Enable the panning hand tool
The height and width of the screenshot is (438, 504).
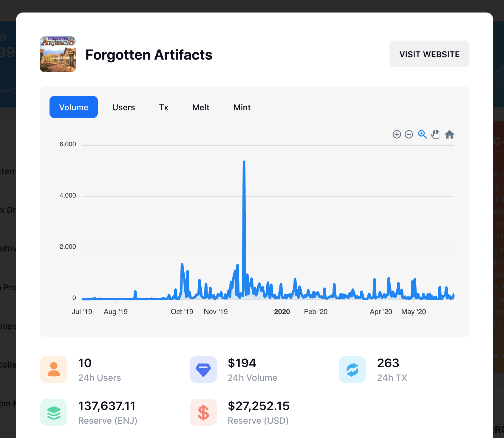[x=435, y=134]
